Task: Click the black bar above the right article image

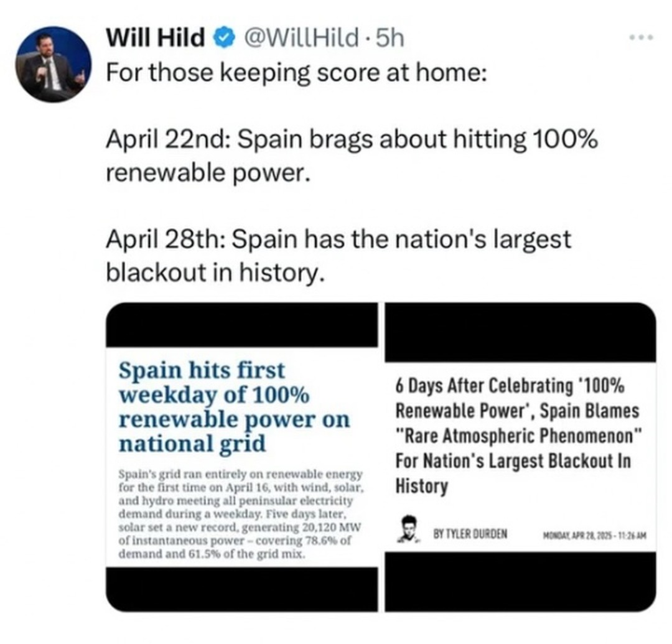Action: click(520, 332)
